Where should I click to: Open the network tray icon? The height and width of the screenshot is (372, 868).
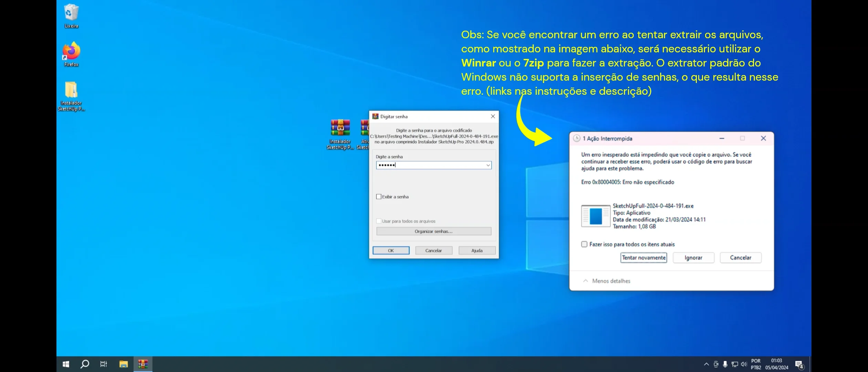click(735, 364)
